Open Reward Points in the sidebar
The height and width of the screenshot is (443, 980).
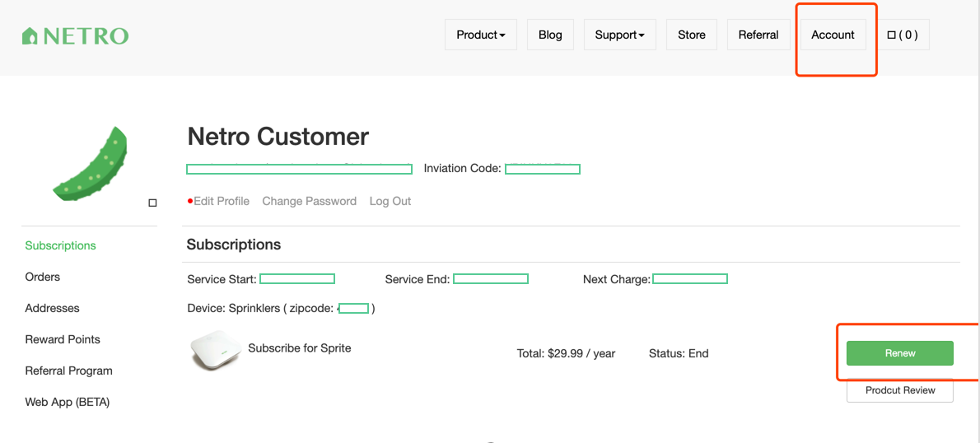(x=63, y=339)
